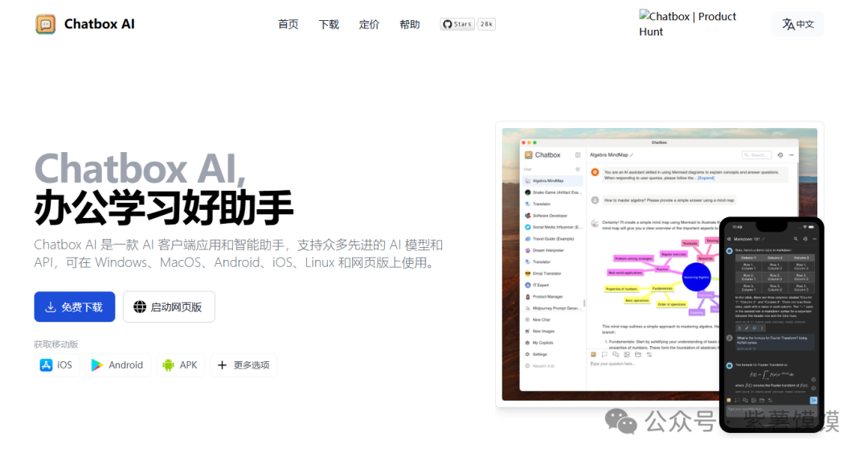Screen dimensions: 868x457
Task: Open the 帮助 help page
Action: [x=410, y=24]
